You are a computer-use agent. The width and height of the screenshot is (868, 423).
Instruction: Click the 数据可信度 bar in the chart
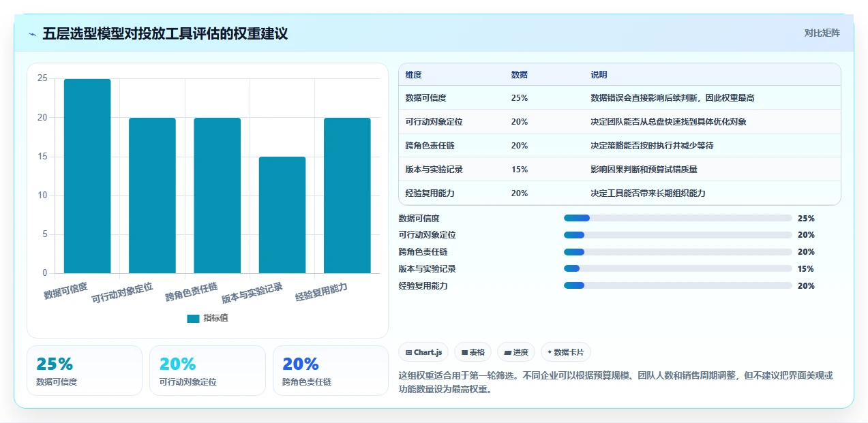pos(87,176)
